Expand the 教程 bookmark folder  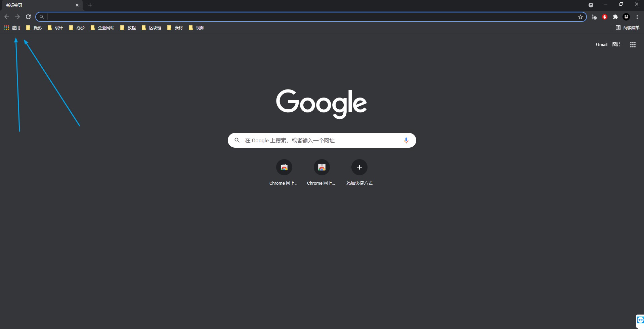click(128, 28)
